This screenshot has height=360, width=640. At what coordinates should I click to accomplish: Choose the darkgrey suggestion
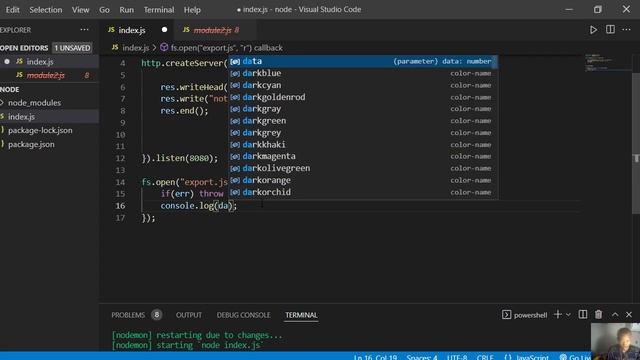pos(363,133)
